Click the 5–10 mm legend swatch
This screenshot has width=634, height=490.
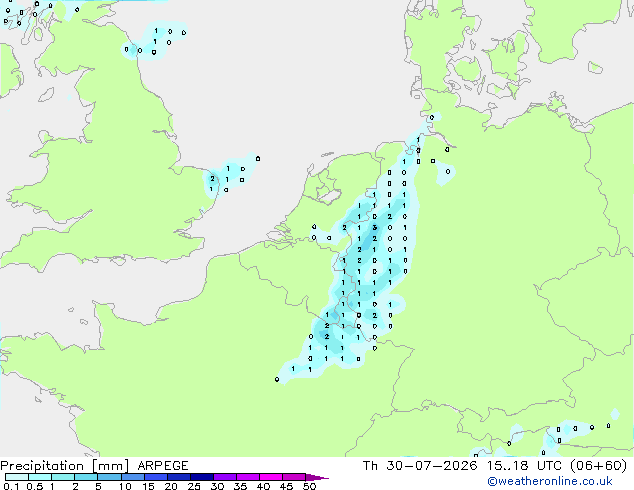109,477
